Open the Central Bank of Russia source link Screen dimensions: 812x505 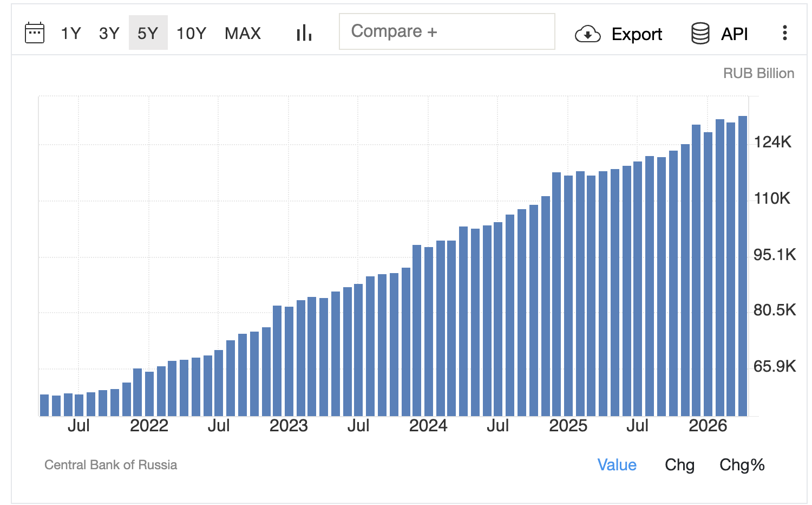110,465
